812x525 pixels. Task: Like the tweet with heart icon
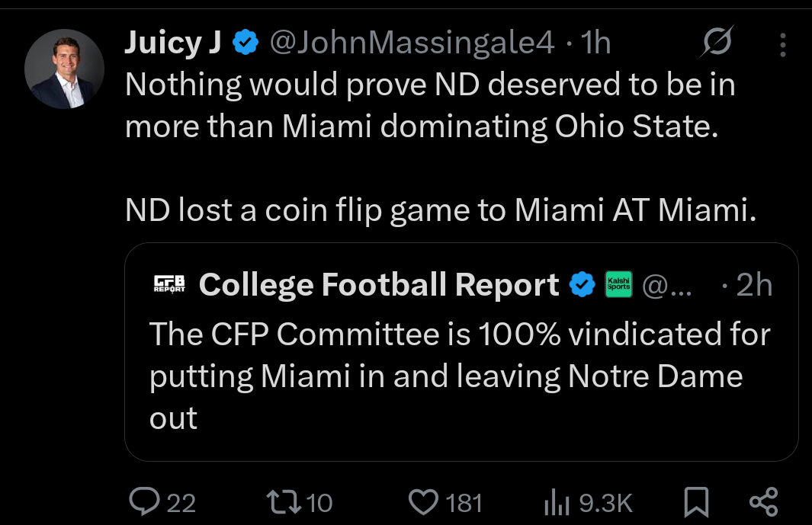click(x=422, y=501)
